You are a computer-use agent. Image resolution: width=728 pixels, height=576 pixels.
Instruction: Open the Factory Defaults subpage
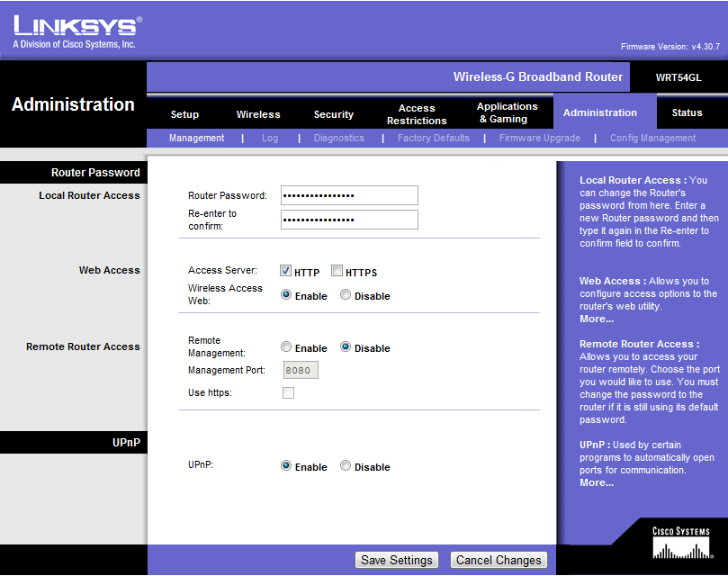[x=433, y=139]
